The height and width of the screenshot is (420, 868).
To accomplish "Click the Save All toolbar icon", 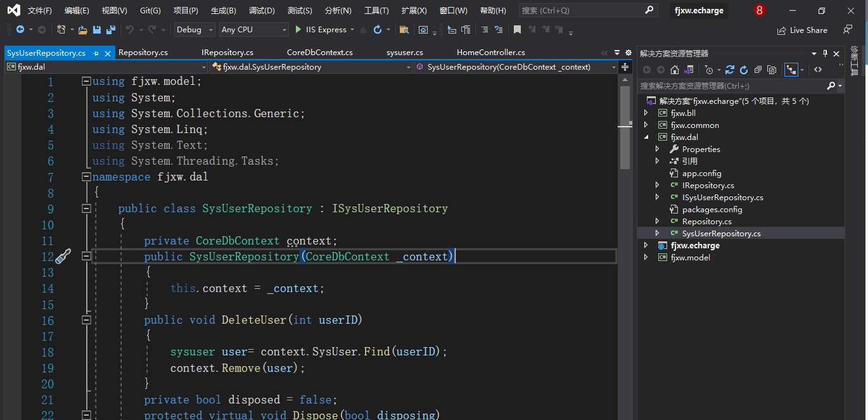I will (x=110, y=30).
